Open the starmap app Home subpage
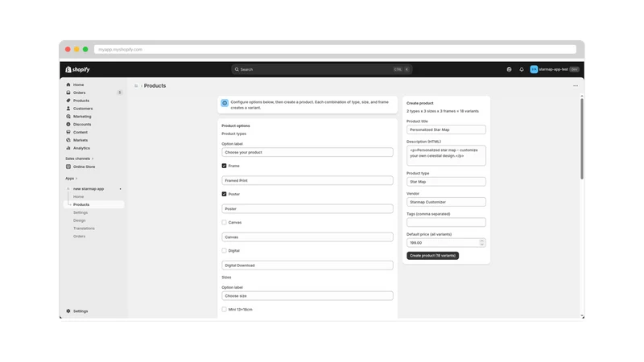 [78, 196]
